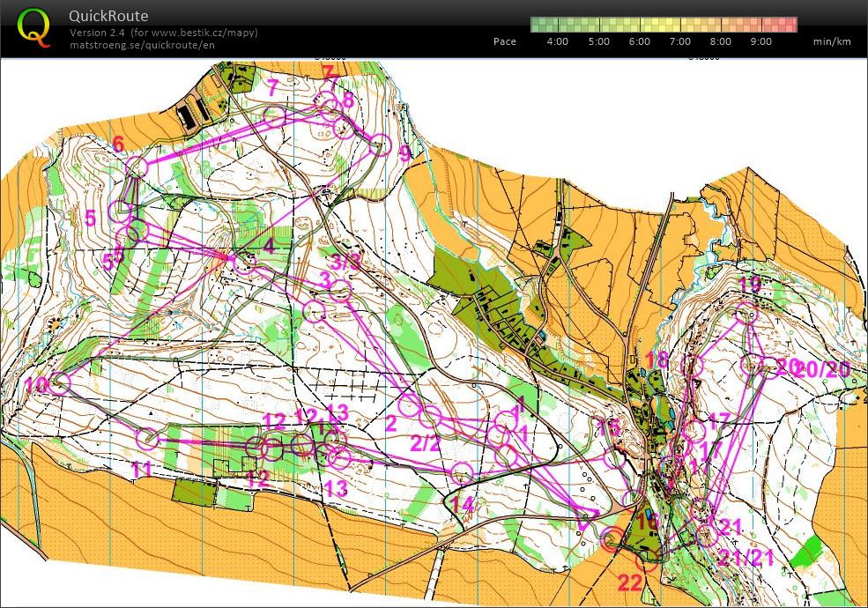This screenshot has height=608, width=868.
Task: Click the min/km unit label
Action: click(832, 41)
